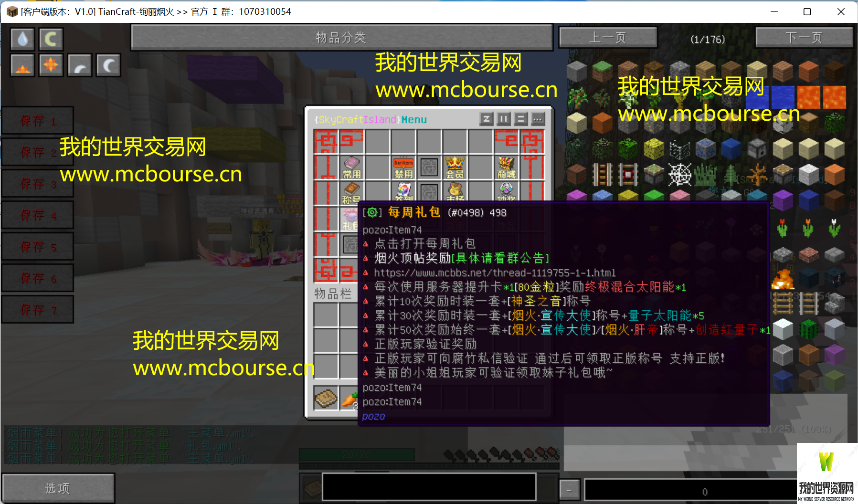Click the 保存 2 save slot

pos(38,152)
